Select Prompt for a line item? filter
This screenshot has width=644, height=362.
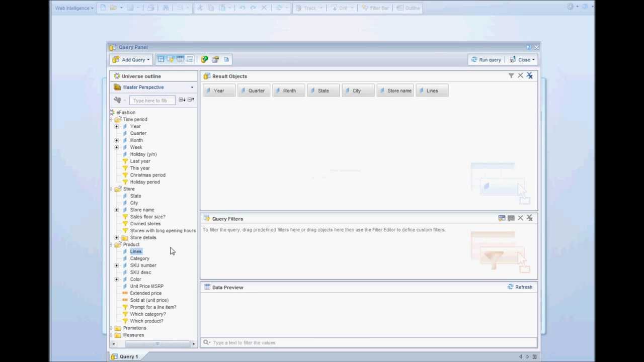[153, 307]
